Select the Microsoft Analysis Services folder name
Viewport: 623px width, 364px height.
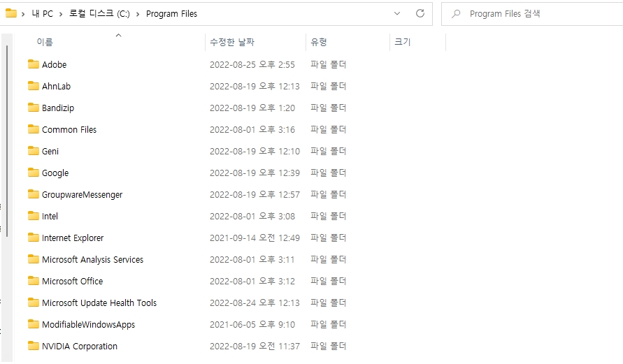click(92, 260)
